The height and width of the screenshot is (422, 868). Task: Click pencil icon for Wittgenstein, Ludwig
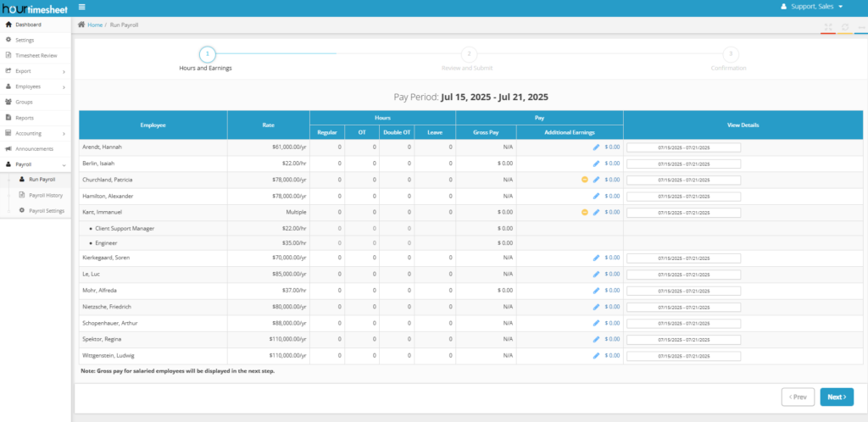click(x=596, y=355)
